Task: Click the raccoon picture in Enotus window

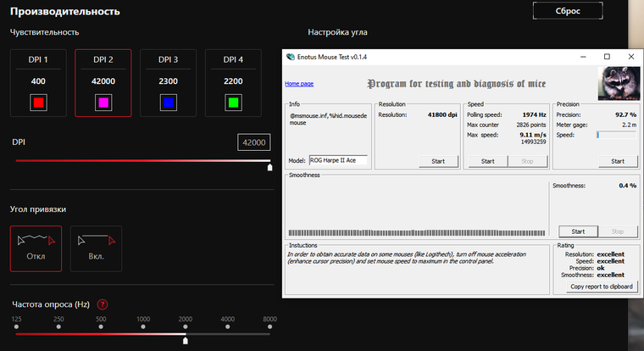Action: click(619, 83)
